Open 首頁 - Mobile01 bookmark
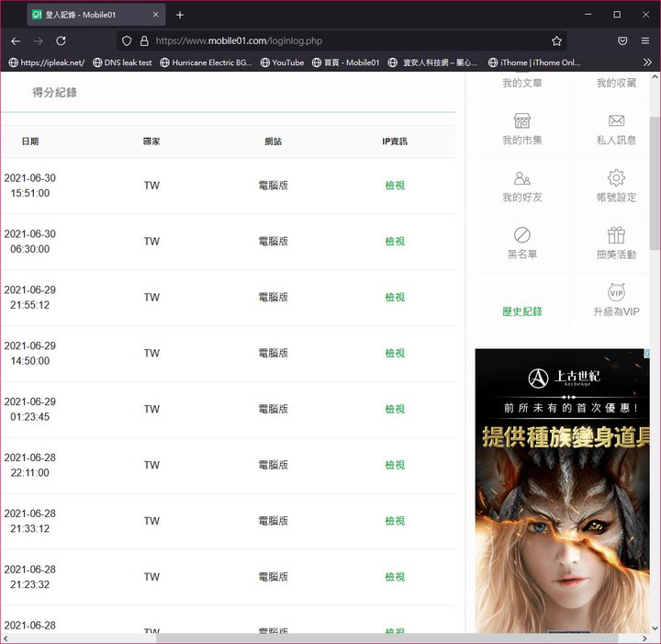 click(x=346, y=62)
